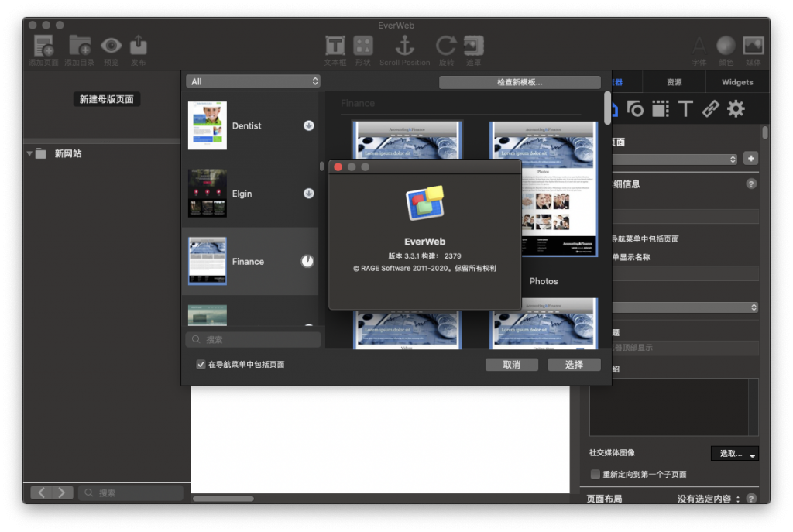Select the Dentist template thumbnail
The image size is (793, 532).
(x=208, y=125)
